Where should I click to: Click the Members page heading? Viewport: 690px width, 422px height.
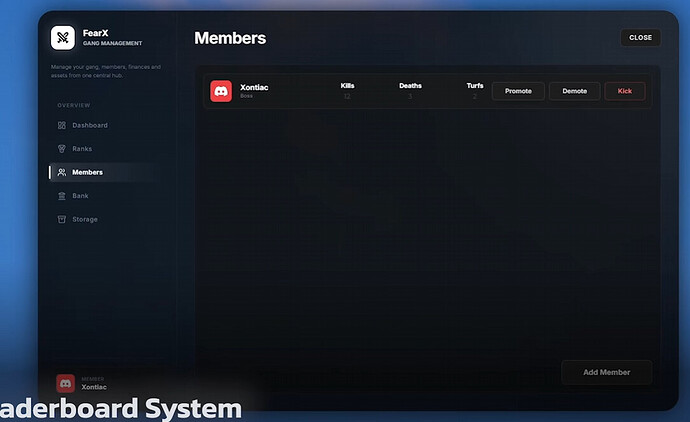tap(230, 38)
